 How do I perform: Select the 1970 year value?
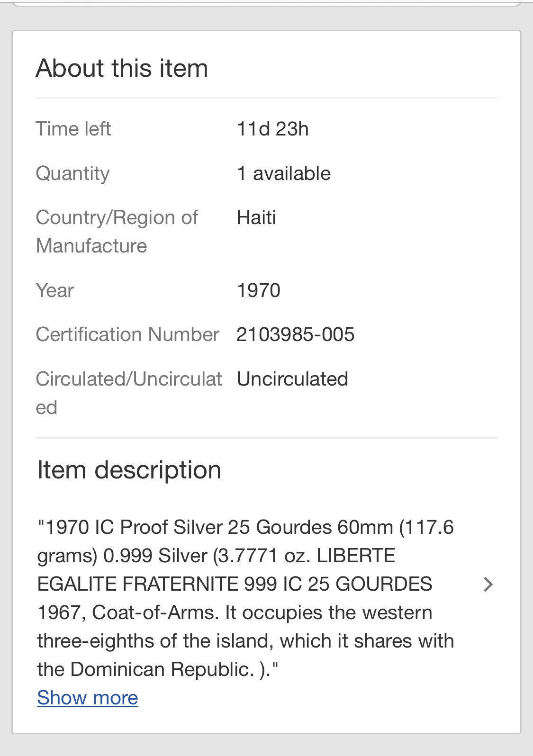(259, 290)
